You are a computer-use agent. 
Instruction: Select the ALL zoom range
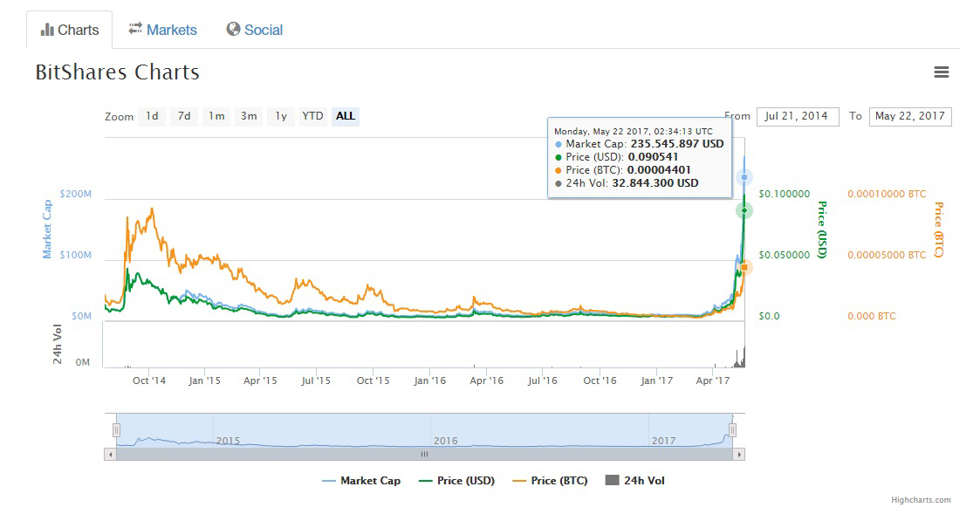[x=345, y=116]
